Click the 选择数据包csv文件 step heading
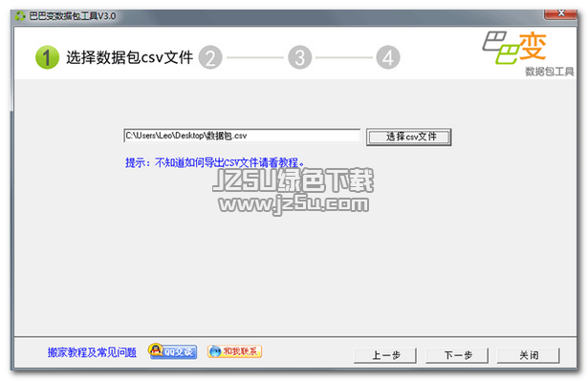This screenshot has height=381, width=588. (129, 57)
